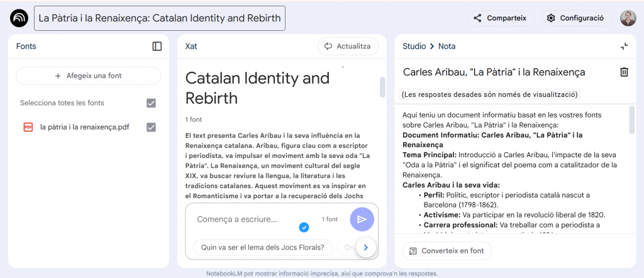Click 'Afegeix una font' button
The height and width of the screenshot is (278, 644).
coord(88,75)
